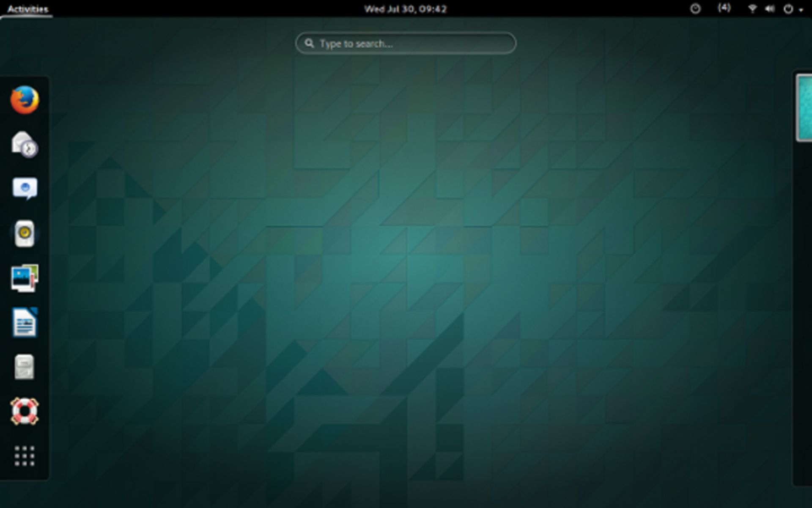This screenshot has height=508, width=812.
Task: Open LibreOffice Writer
Action: [25, 323]
